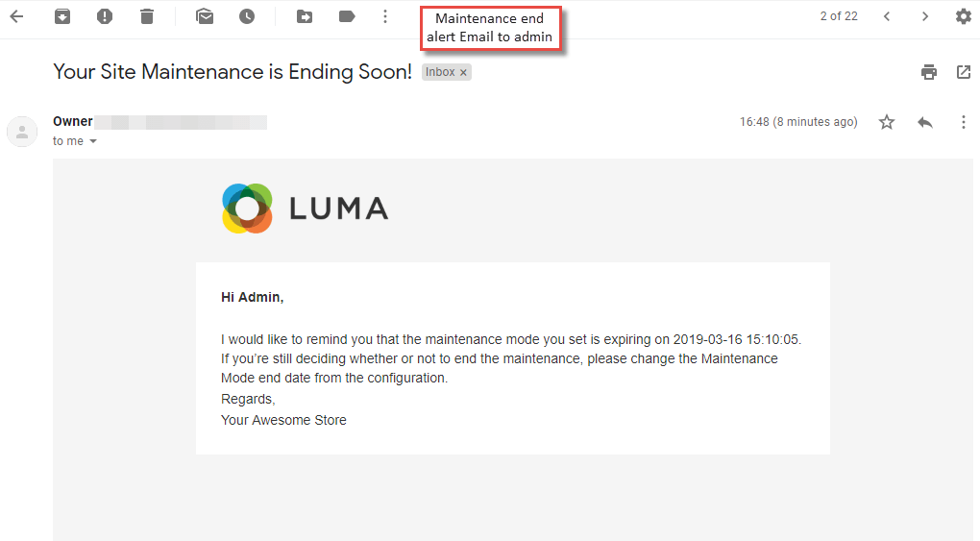
Task: Mark email as unread
Action: tap(205, 16)
